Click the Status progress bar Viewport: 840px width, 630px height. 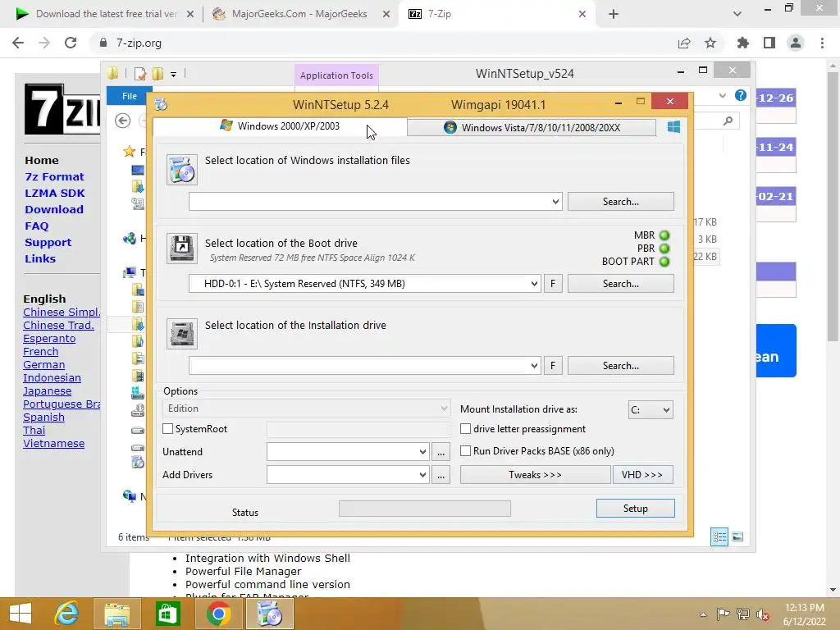[x=425, y=509]
